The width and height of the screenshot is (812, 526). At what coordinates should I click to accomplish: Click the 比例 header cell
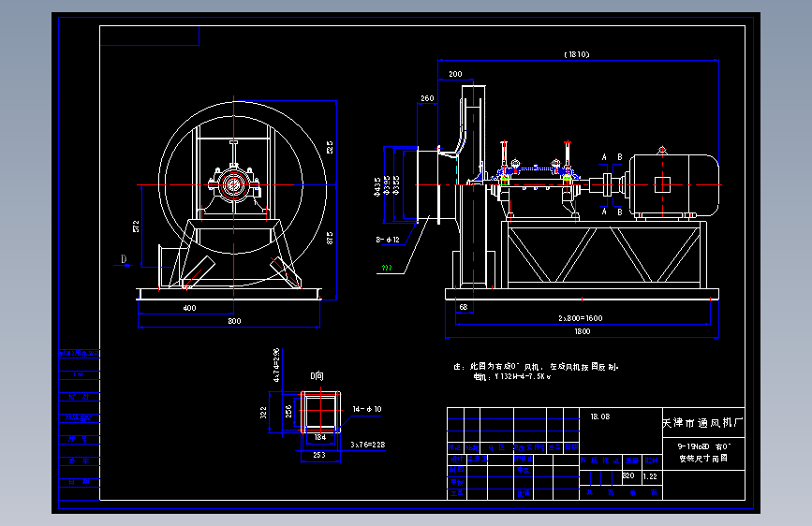tap(652, 460)
